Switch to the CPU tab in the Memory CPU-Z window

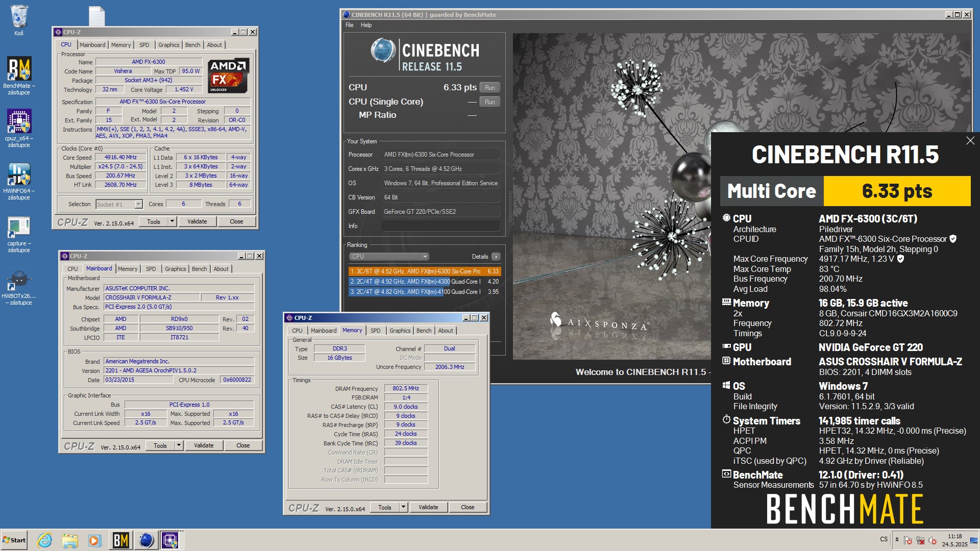tap(297, 331)
